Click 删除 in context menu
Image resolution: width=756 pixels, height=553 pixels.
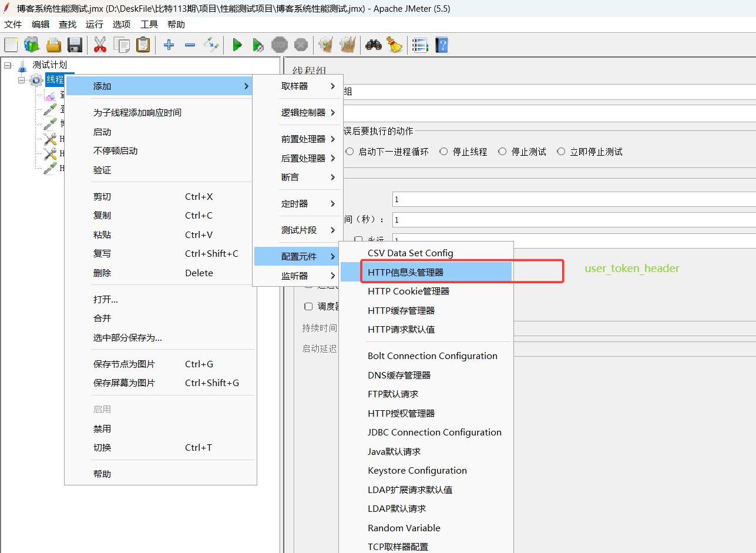(160, 273)
